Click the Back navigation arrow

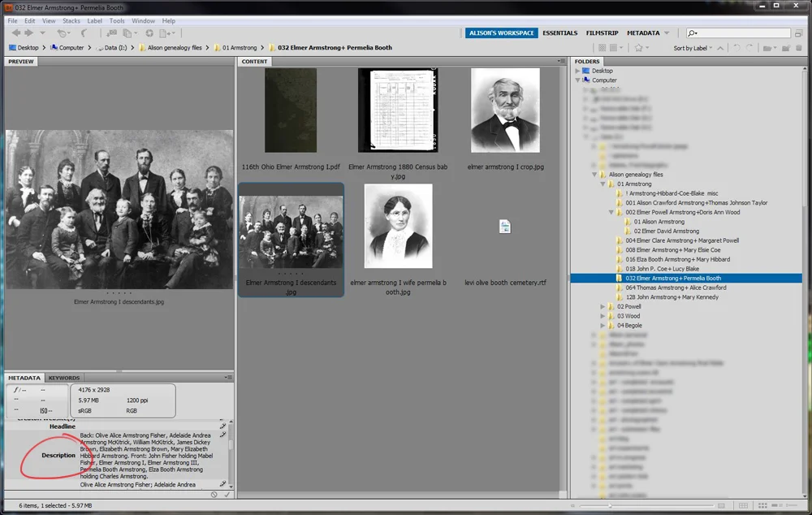click(18, 33)
